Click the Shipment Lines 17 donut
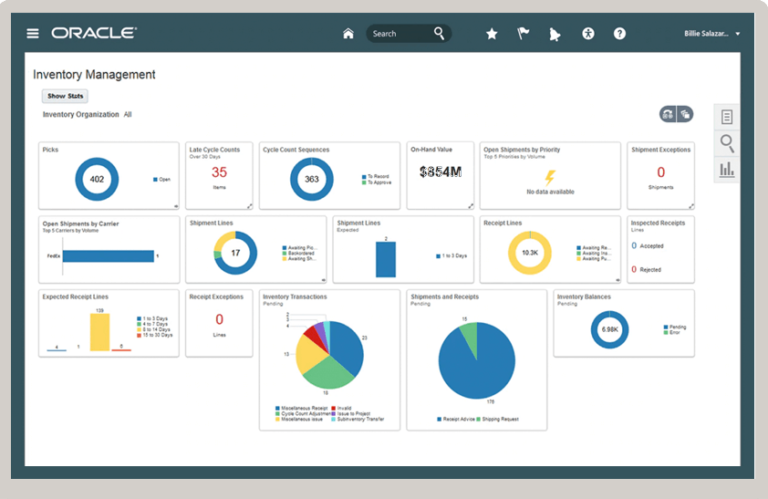Viewport: 768px width, 499px height. coord(236,253)
